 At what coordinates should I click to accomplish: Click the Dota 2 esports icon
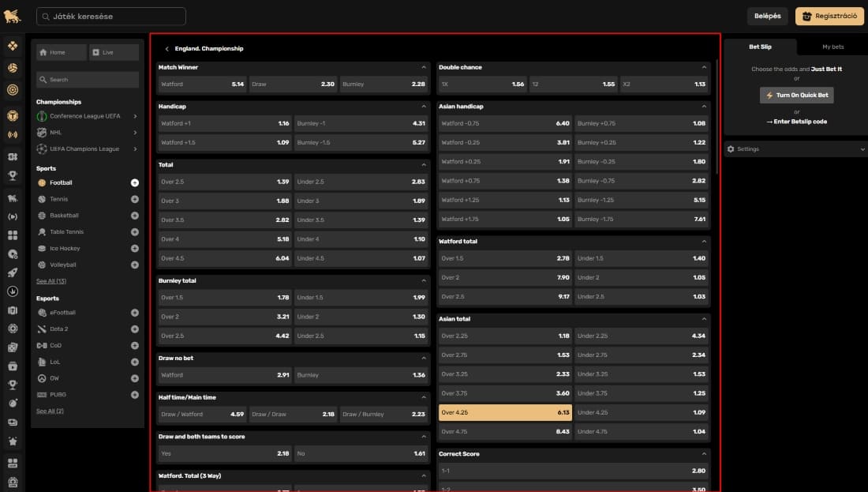point(42,329)
